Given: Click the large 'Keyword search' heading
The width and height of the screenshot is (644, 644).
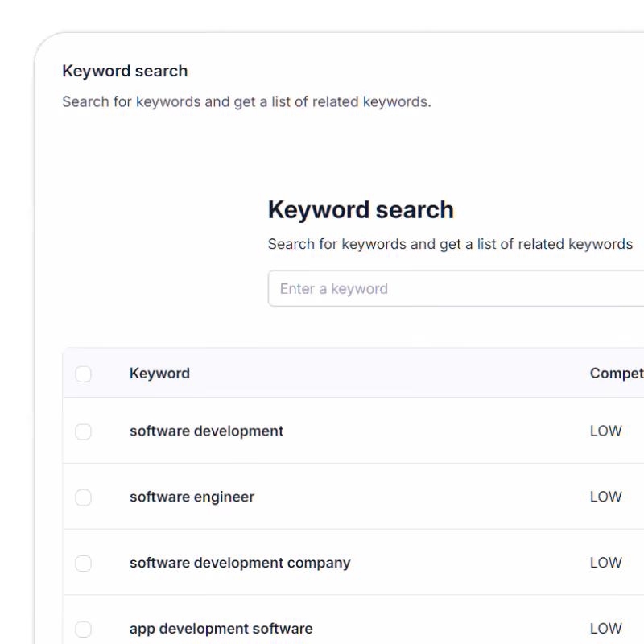Looking at the screenshot, I should coord(361,210).
